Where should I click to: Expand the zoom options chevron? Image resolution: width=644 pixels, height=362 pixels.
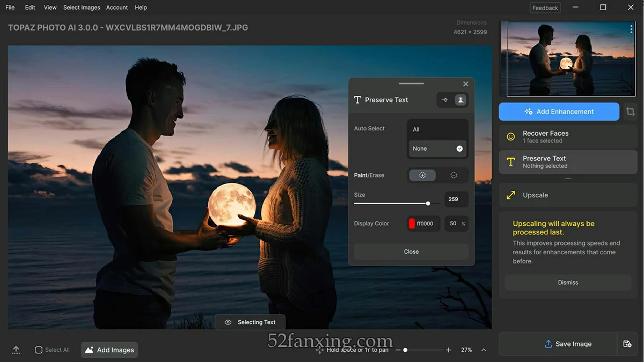[x=484, y=350]
